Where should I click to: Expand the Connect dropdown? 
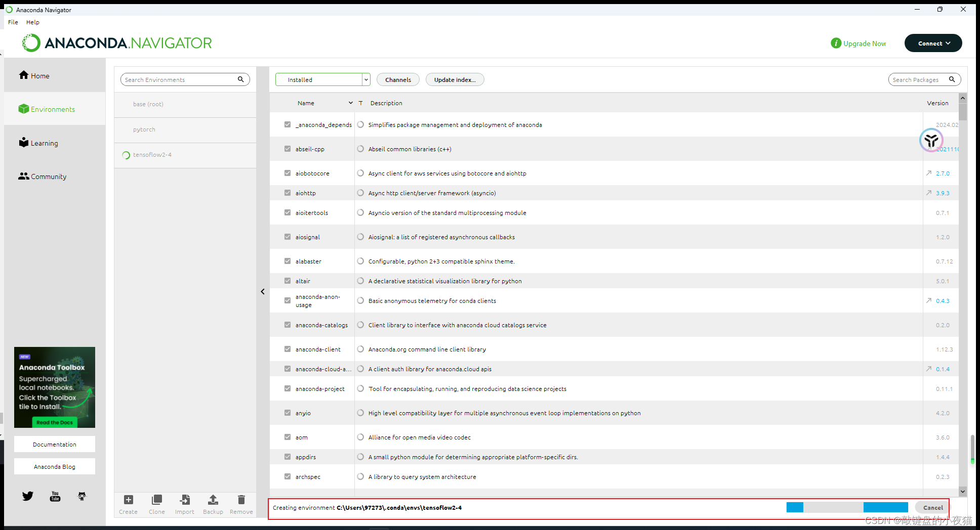click(933, 43)
